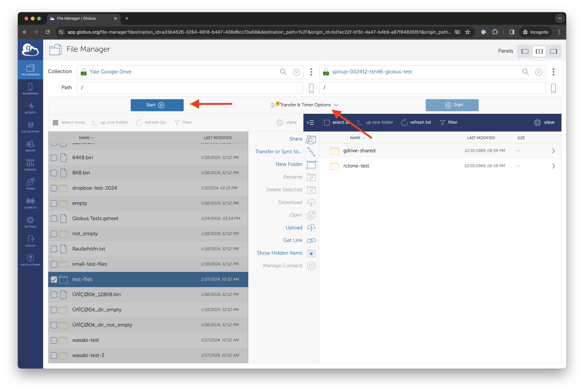Open the Yale Google Drive collection link
Image resolution: width=584 pixels, height=392 pixels.
[x=110, y=72]
